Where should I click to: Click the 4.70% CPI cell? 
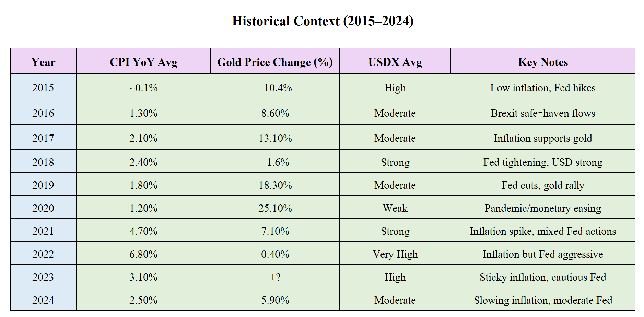143,231
